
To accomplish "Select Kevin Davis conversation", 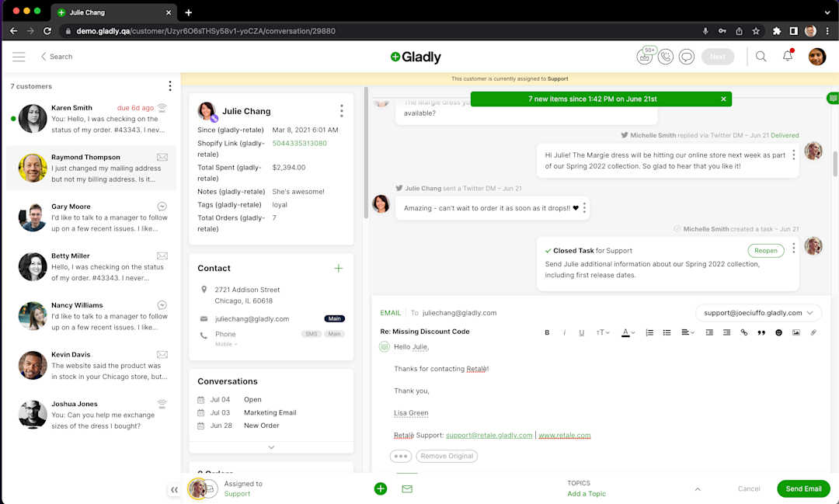I will click(x=91, y=366).
